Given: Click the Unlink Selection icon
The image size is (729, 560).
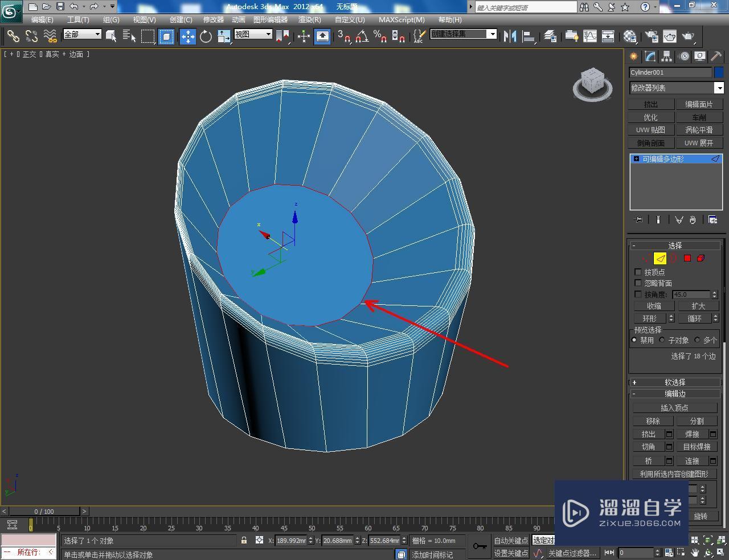Looking at the screenshot, I should [32, 36].
